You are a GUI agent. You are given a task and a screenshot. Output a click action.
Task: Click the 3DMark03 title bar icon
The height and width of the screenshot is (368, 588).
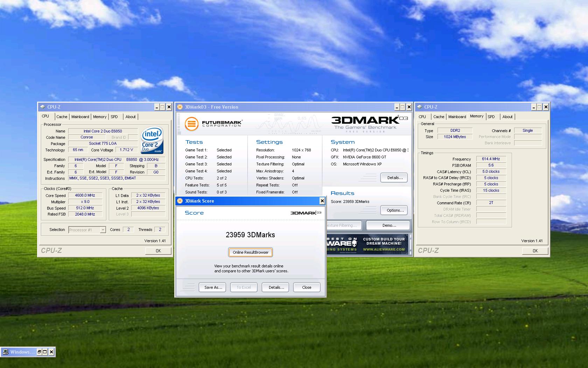coord(180,107)
